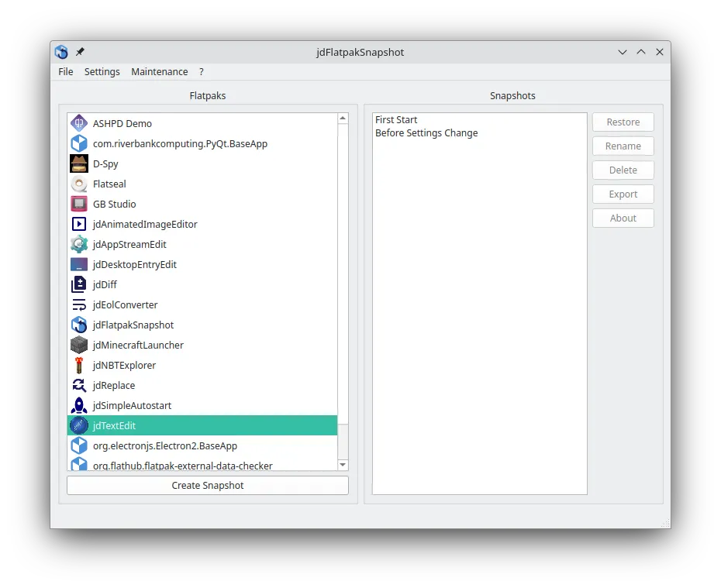Click the jdAnimatedImageEditor play icon
Viewport: 721px width, 588px height.
point(79,224)
